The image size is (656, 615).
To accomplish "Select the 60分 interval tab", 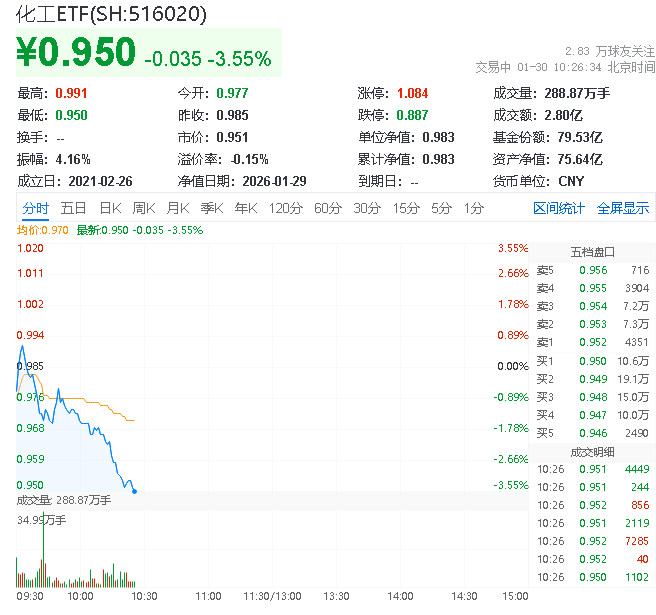I will click(328, 208).
